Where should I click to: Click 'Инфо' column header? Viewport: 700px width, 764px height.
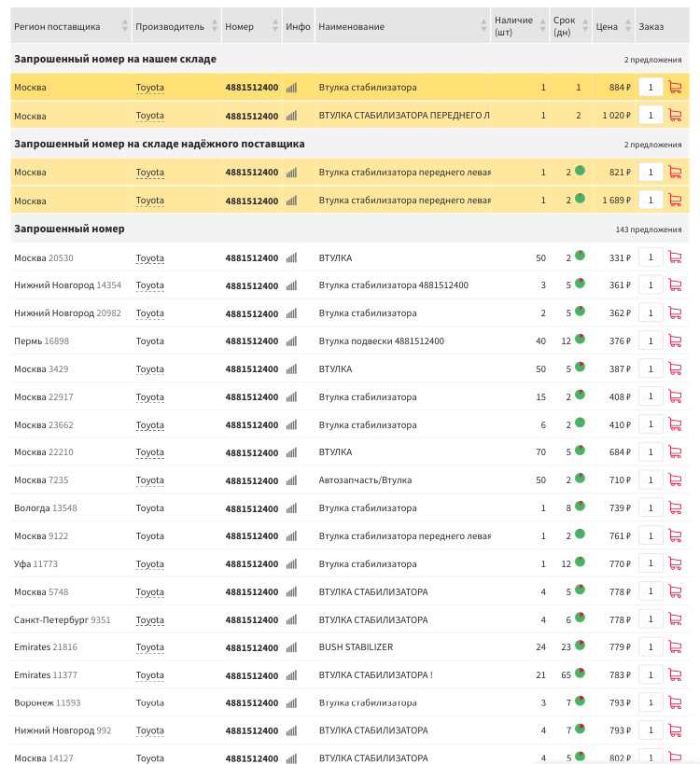(x=298, y=27)
